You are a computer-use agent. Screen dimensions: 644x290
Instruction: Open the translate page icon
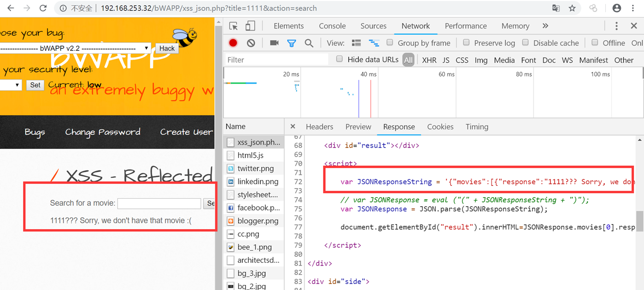[556, 8]
